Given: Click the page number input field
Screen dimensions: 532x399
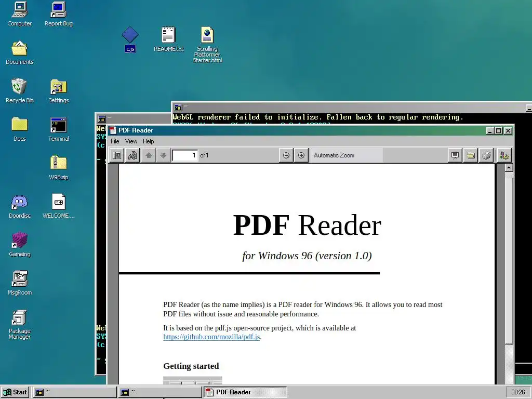Looking at the screenshot, I should tap(185, 155).
